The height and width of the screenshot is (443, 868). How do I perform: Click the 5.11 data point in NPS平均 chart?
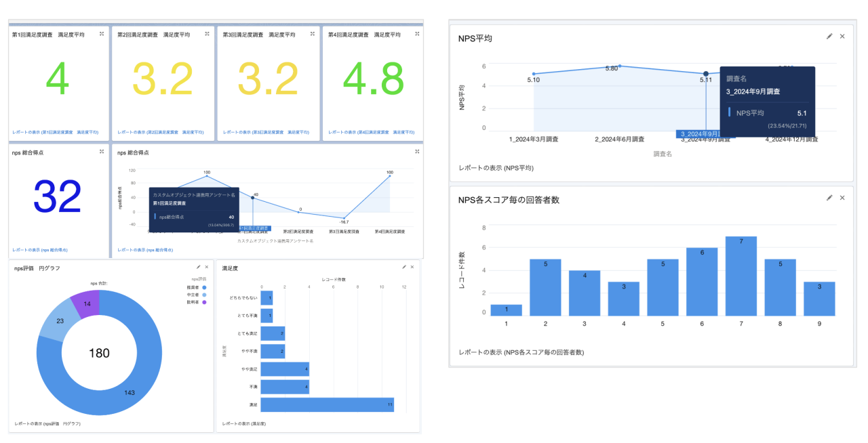click(706, 74)
